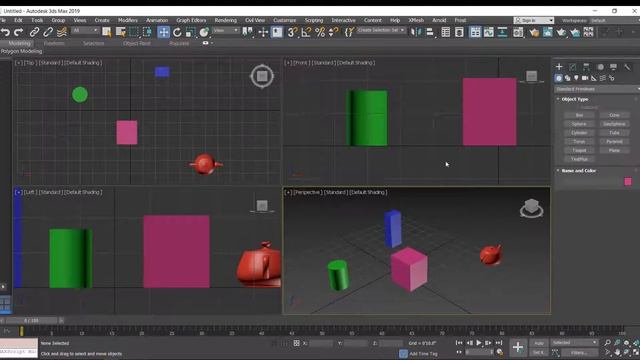The width and height of the screenshot is (640, 360).
Task: Click the Use Pivot Point Center icon
Action: [247, 32]
